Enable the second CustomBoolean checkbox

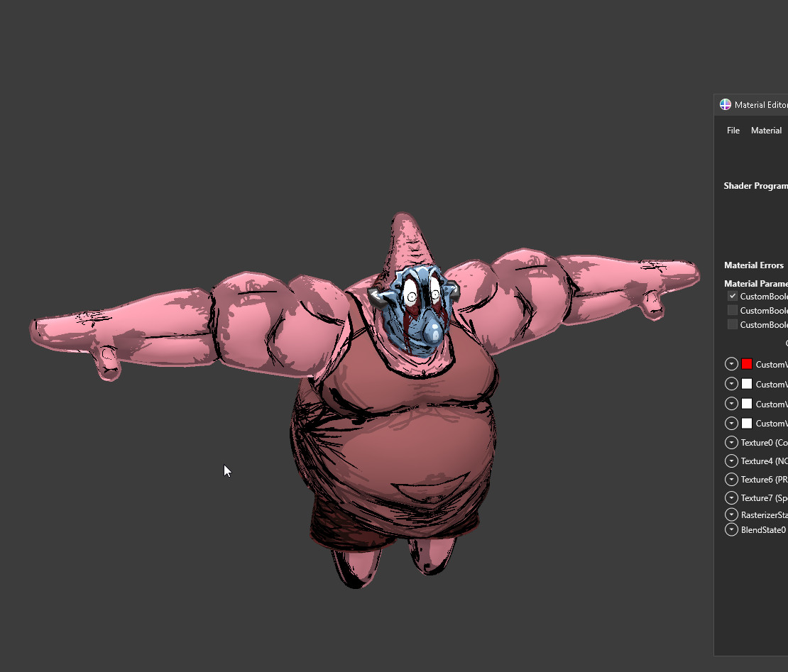click(x=733, y=310)
